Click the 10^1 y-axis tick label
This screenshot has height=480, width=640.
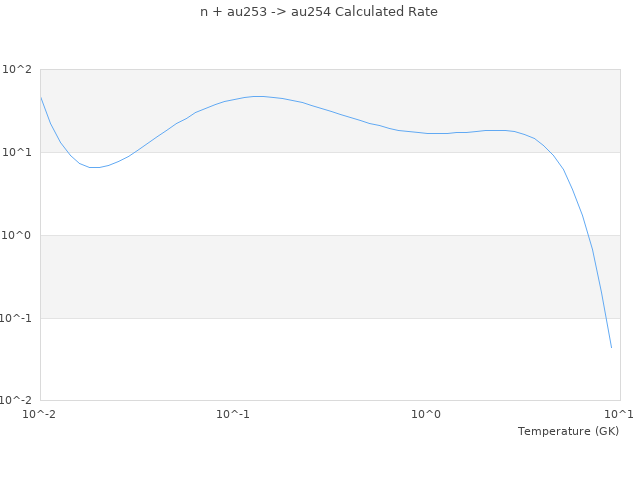(17, 153)
